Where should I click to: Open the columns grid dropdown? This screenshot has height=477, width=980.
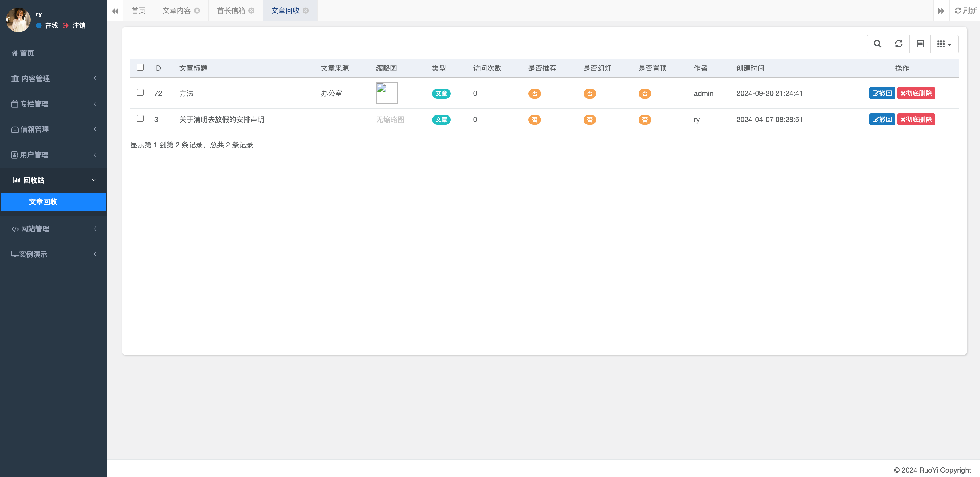point(944,44)
